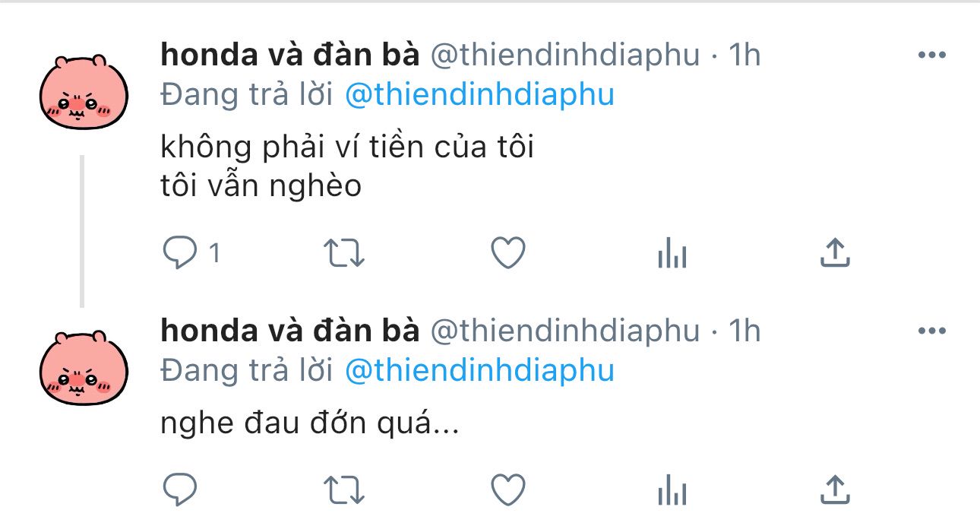Image resolution: width=980 pixels, height=526 pixels.
Task: Like the 'tôi vẫn nghèo' tweet
Action: point(508,253)
